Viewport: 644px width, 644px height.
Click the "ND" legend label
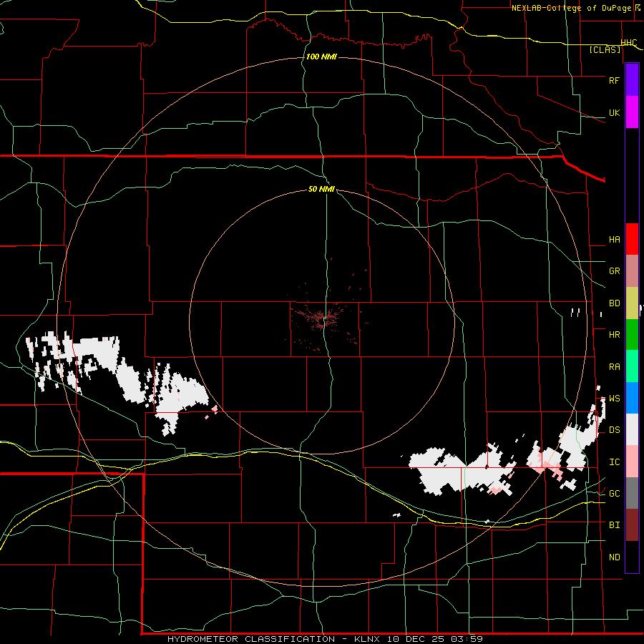coord(615,557)
